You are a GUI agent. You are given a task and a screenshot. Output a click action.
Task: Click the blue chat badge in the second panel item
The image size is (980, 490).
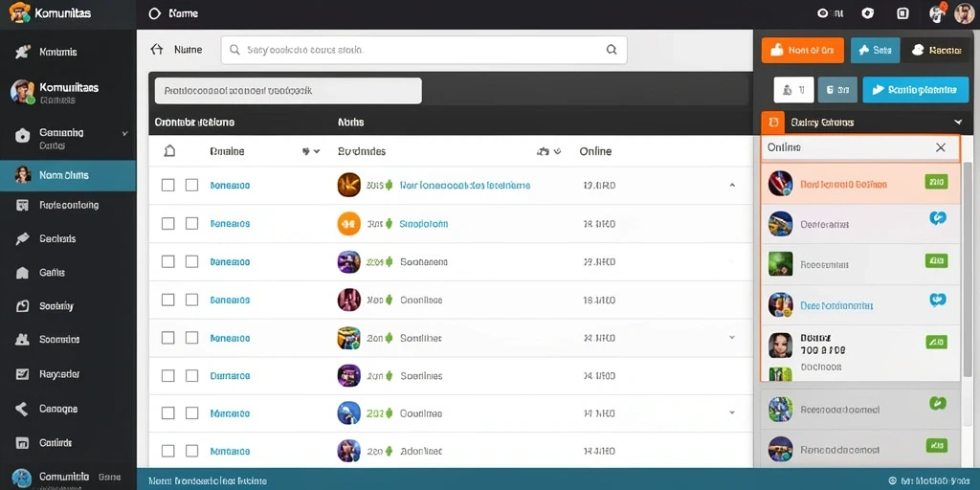click(x=938, y=217)
